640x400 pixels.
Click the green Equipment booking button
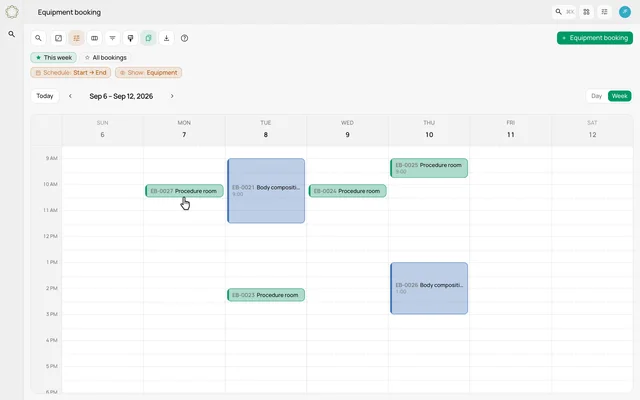coord(595,38)
